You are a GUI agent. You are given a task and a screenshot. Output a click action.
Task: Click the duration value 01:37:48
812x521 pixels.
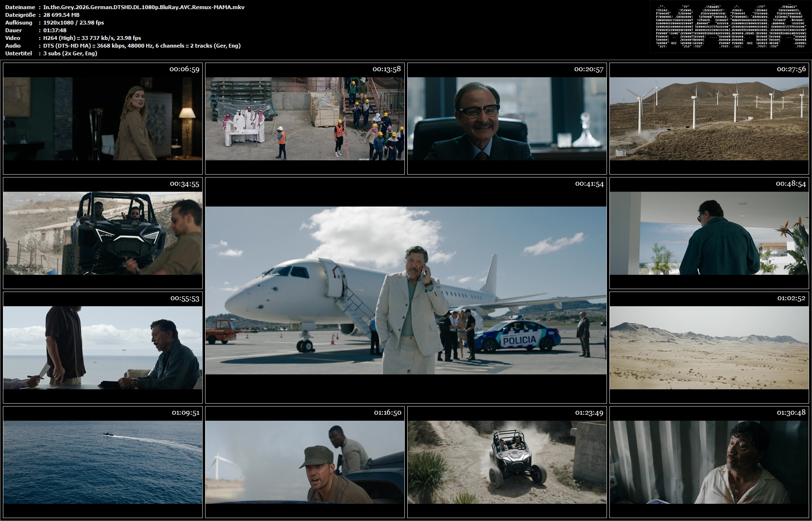click(x=55, y=30)
